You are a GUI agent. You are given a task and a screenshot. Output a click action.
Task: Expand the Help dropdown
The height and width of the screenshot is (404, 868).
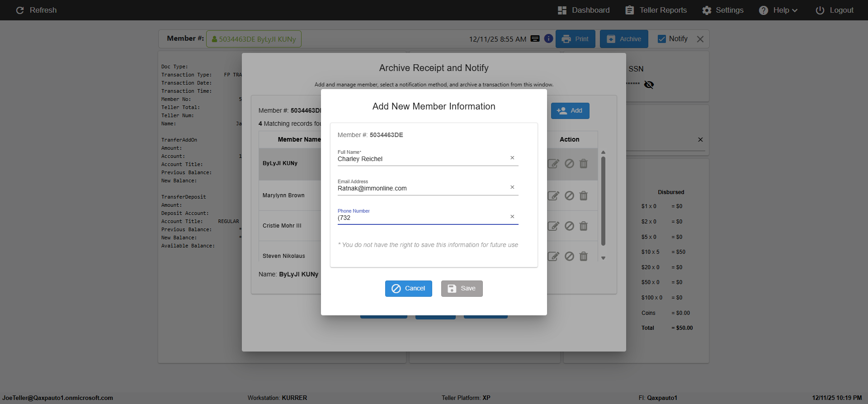[778, 10]
